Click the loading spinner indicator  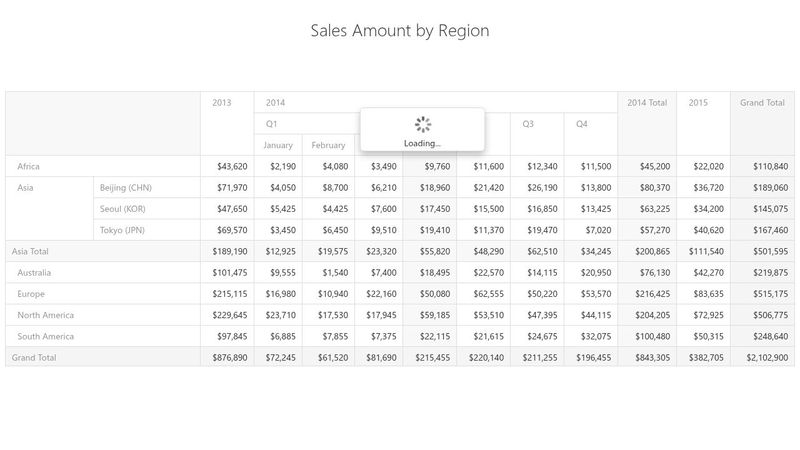pyautogui.click(x=422, y=125)
